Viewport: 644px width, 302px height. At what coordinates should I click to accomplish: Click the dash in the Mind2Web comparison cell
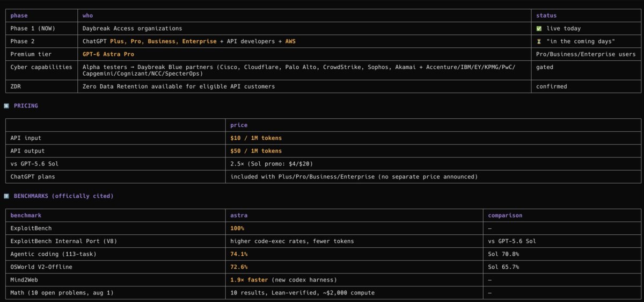pos(490,280)
